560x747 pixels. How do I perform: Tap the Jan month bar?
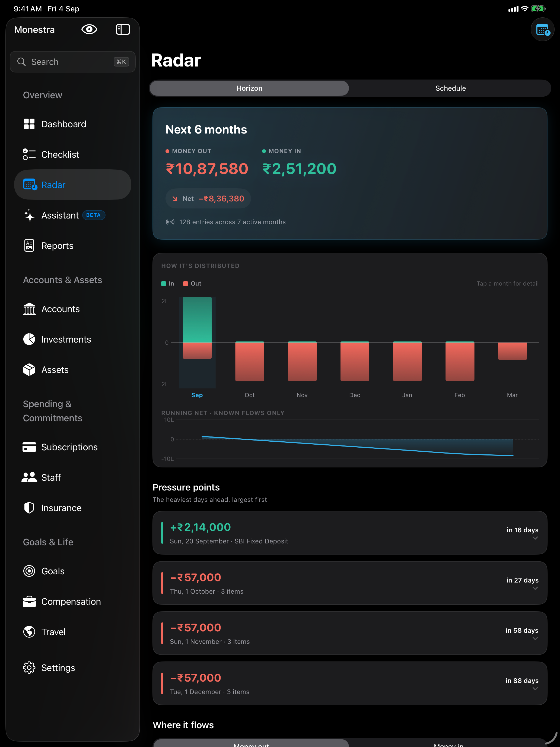(407, 361)
